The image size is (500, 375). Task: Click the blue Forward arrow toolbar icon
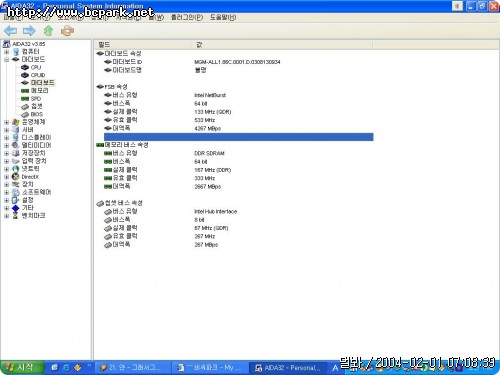pyautogui.click(x=29, y=31)
